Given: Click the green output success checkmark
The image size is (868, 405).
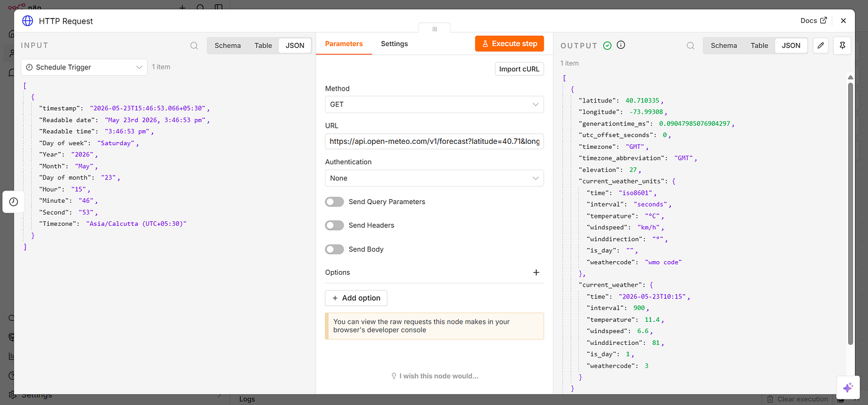Looking at the screenshot, I should tap(607, 45).
